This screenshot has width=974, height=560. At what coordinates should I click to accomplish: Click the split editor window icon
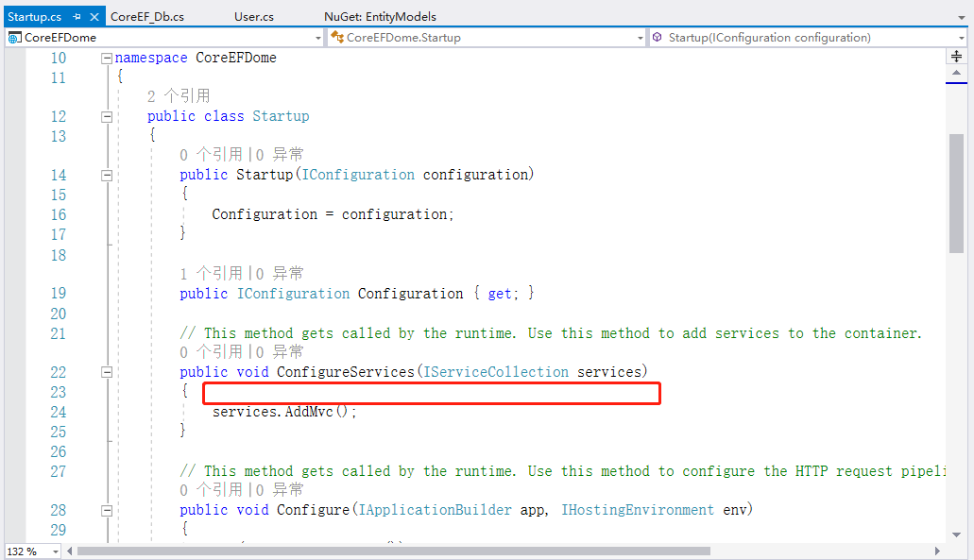coord(957,57)
